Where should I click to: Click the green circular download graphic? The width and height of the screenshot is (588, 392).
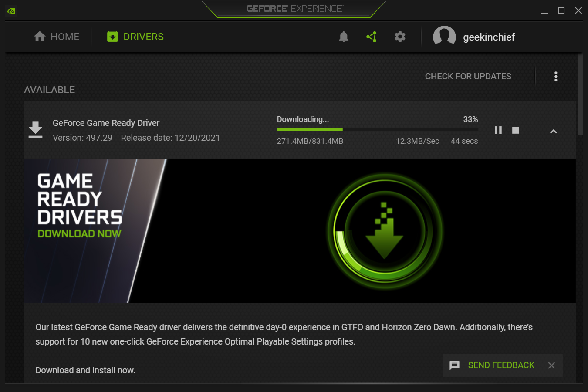coord(385,231)
